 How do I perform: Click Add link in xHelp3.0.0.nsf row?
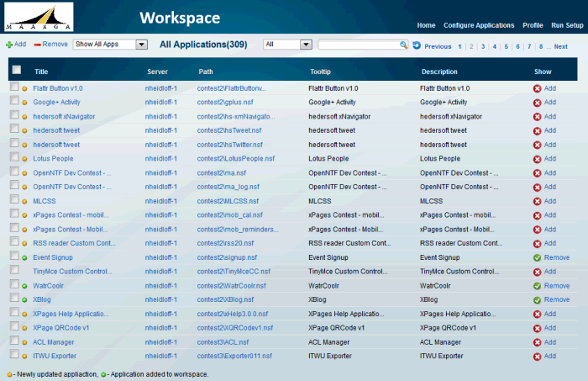(550, 315)
